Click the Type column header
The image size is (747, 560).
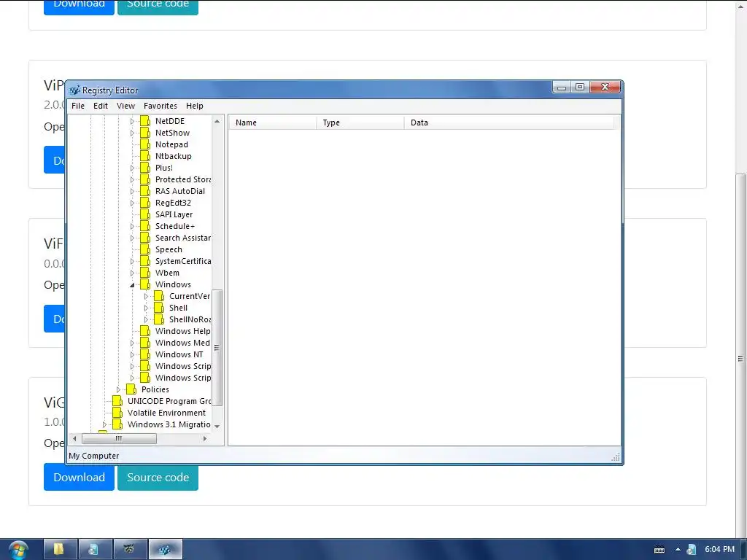[360, 122]
